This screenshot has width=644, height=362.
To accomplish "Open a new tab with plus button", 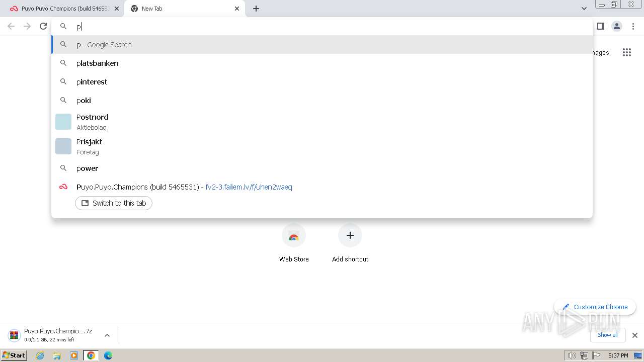I will click(256, 9).
